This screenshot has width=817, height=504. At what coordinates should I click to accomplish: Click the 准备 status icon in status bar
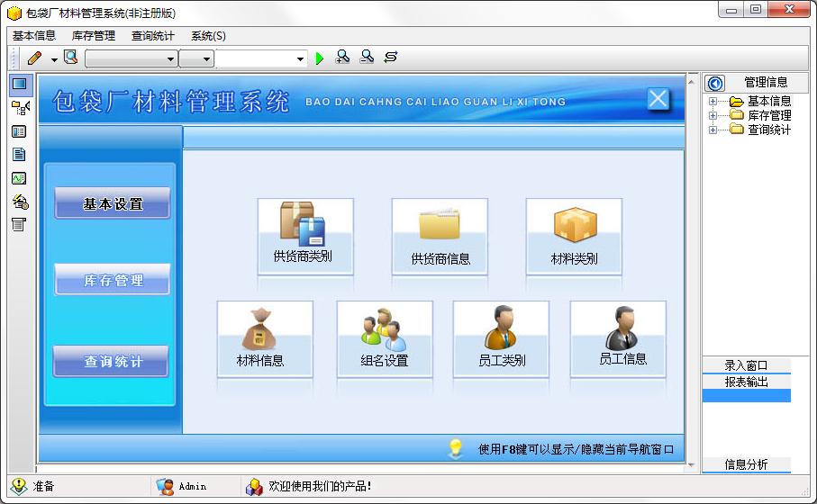19,486
